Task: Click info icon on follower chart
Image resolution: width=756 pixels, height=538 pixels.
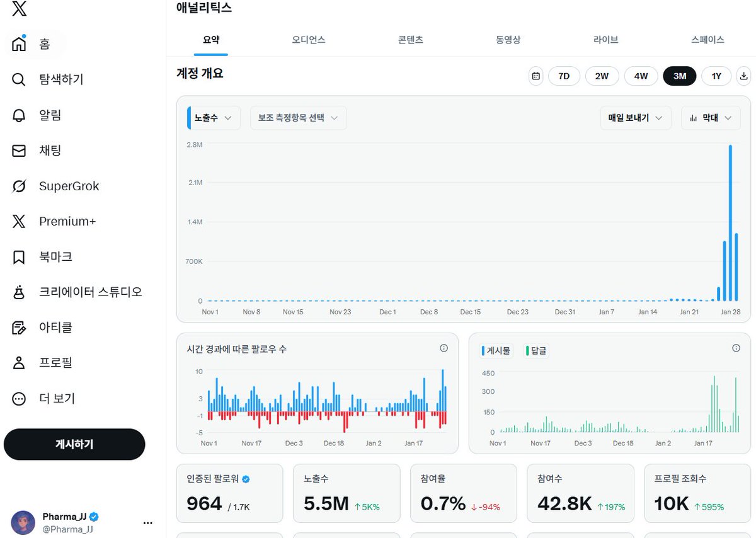Action: (x=444, y=348)
